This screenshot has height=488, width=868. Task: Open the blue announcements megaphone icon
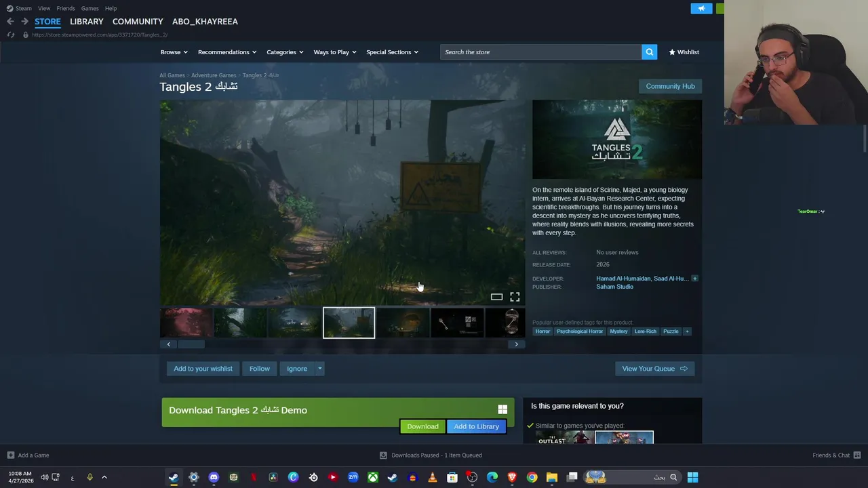(x=701, y=8)
